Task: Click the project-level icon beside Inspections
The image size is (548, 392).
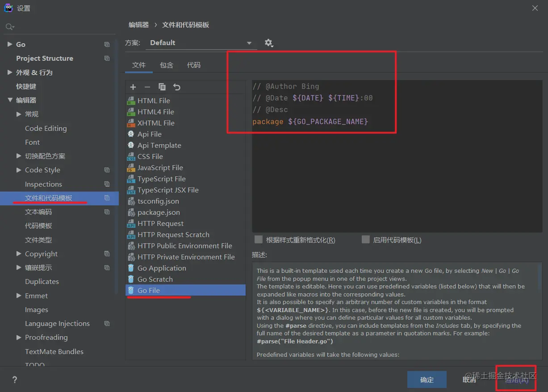Action: click(107, 184)
